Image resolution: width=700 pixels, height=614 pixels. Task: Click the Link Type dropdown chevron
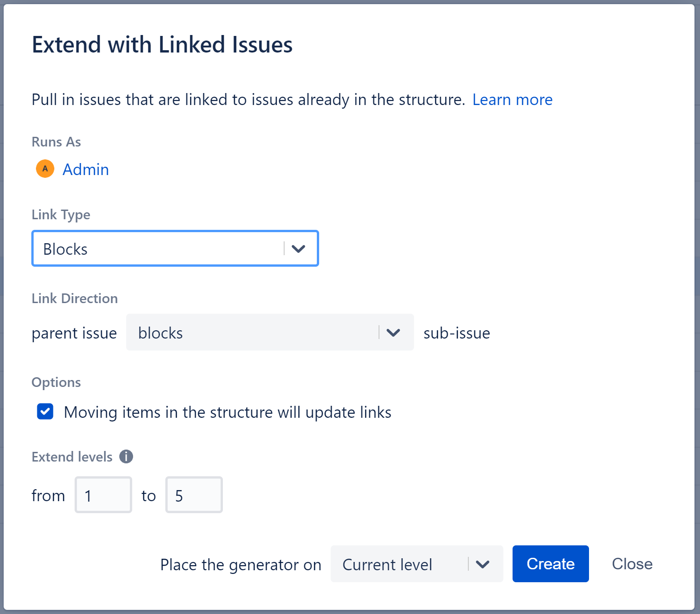(298, 248)
